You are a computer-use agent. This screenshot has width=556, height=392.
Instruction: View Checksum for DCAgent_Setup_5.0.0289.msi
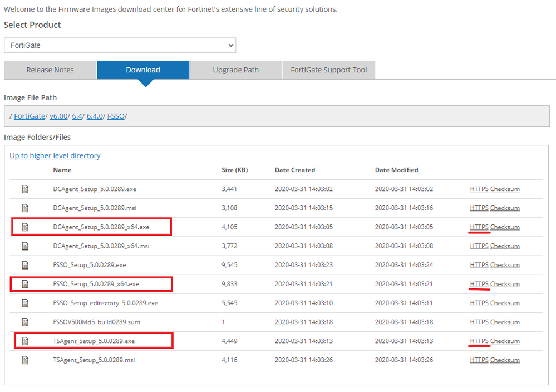coord(505,208)
